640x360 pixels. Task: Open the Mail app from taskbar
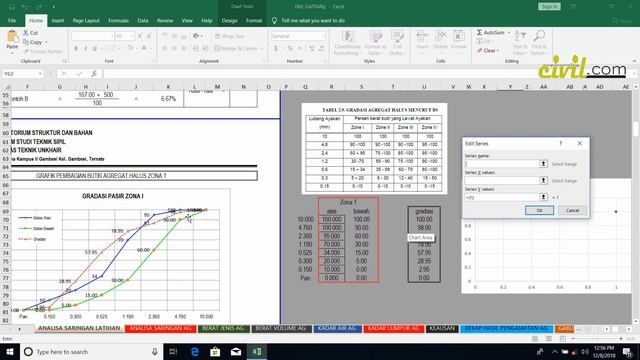tap(236, 351)
